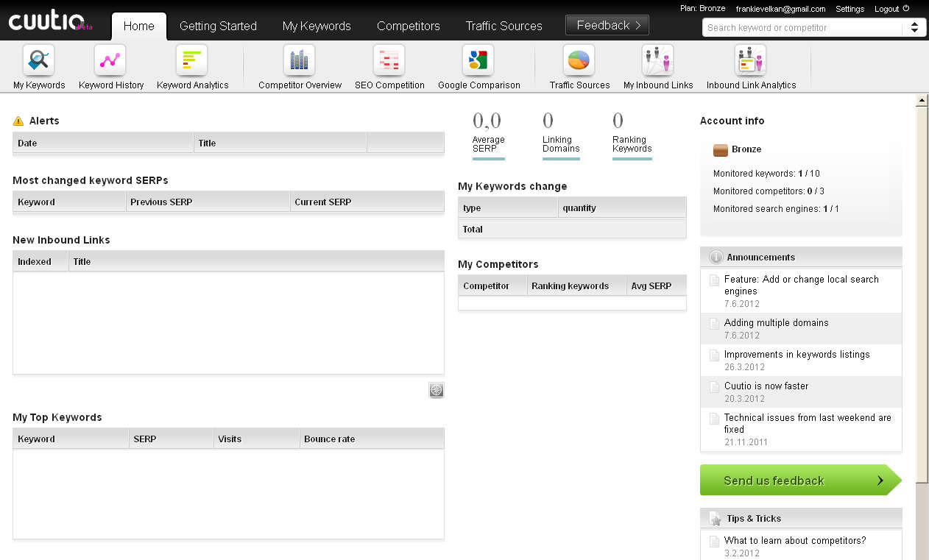Open the Inbound Link Analytics icon

click(750, 60)
